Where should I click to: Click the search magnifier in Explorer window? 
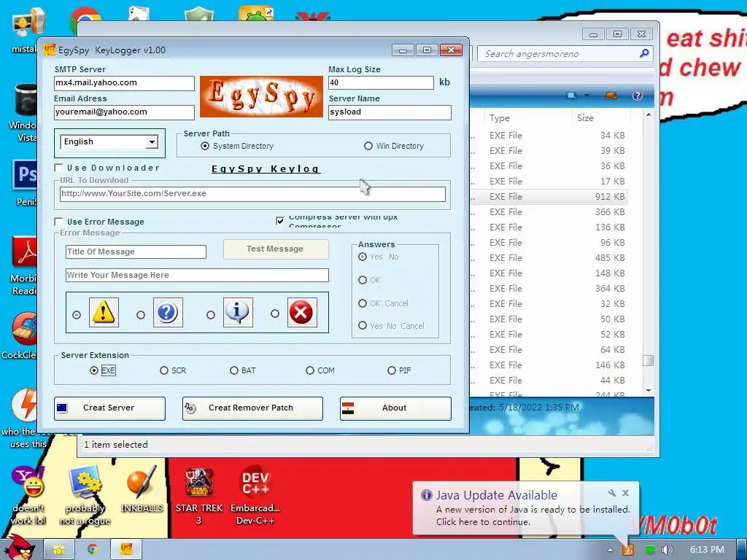(x=644, y=53)
